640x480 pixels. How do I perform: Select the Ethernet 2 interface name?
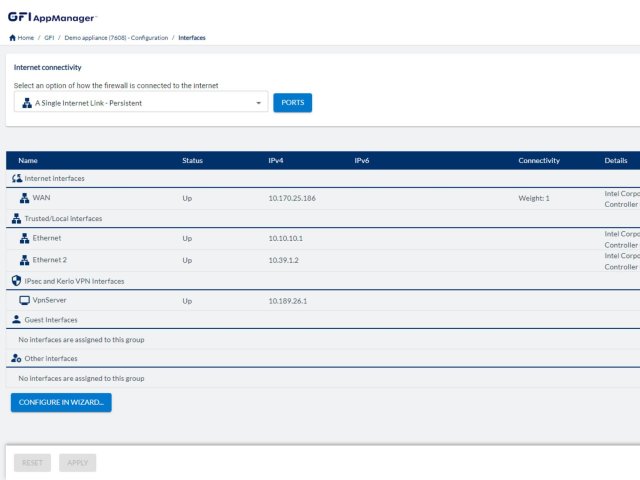click(x=49, y=260)
